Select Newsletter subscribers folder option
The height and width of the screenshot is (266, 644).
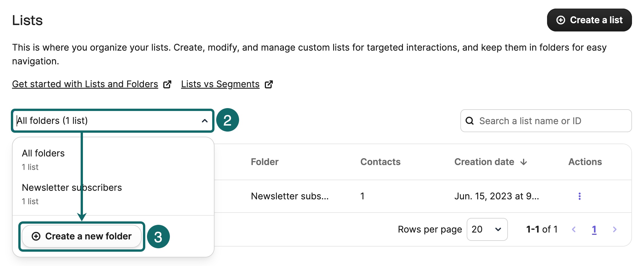(72, 193)
